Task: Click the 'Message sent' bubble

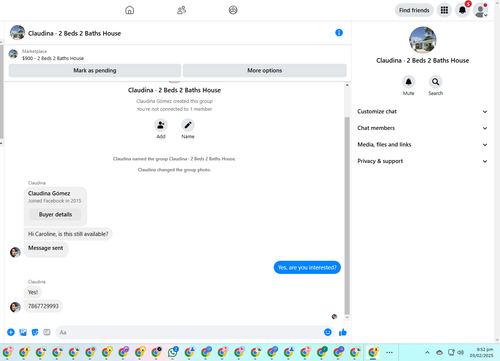Action: tap(46, 249)
